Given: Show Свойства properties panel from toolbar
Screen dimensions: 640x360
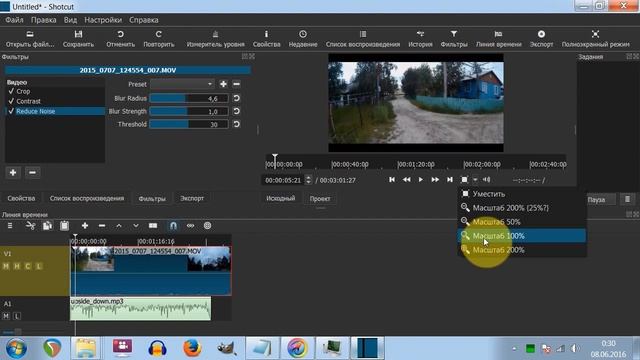Looking at the screenshot, I should click(267, 39).
